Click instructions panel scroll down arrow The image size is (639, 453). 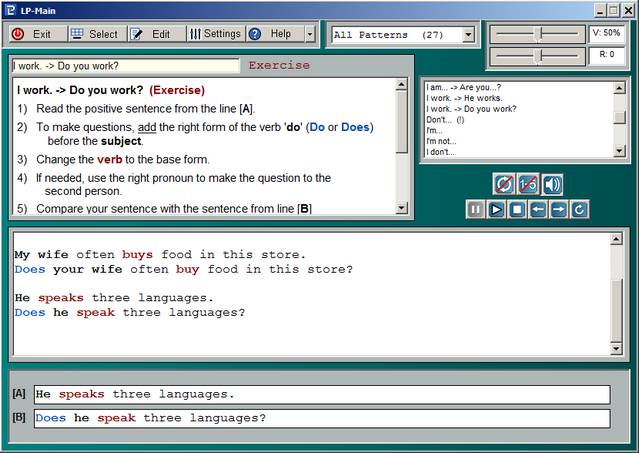pos(401,208)
